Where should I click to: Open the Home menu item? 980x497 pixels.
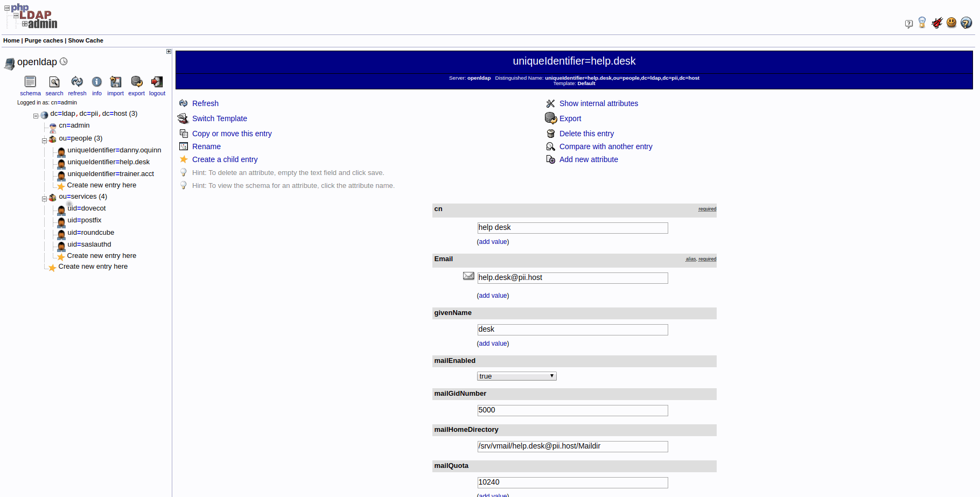[11, 40]
